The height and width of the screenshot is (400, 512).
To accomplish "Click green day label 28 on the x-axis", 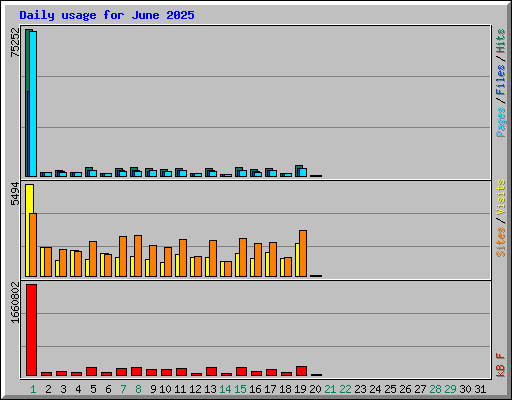I will pyautogui.click(x=435, y=389).
